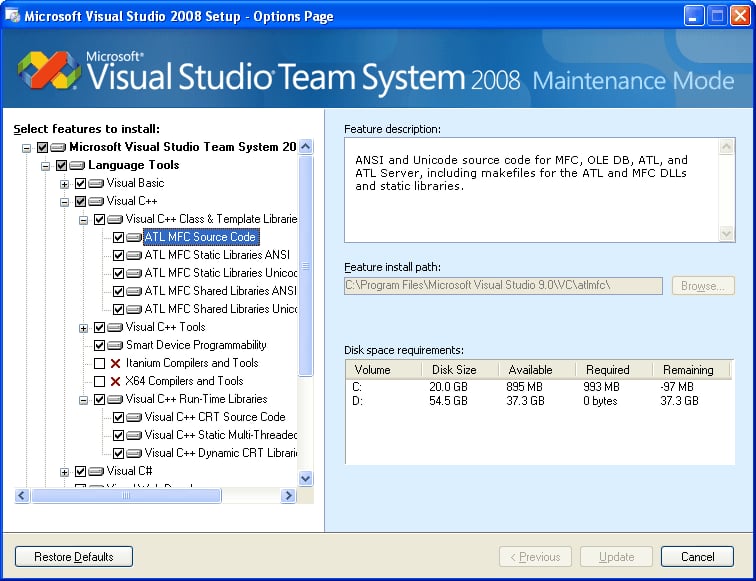Click the Disk Size column header
756x581 pixels.
pos(460,370)
